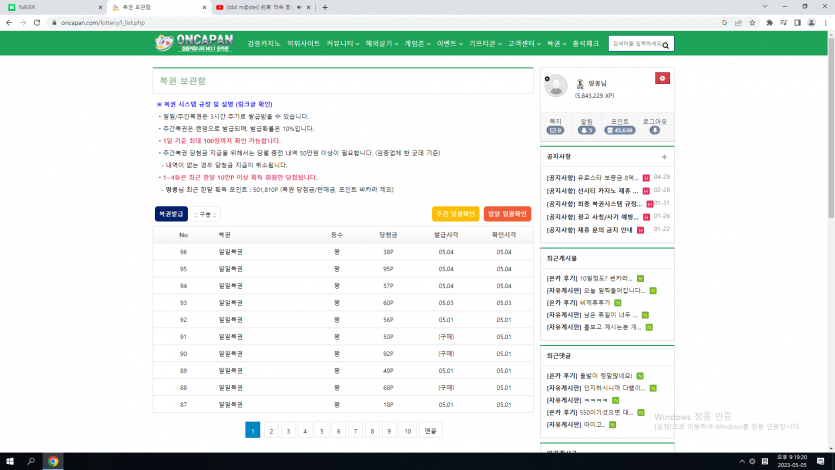Go to pagination page 10
The width and height of the screenshot is (835, 470).
pos(407,431)
